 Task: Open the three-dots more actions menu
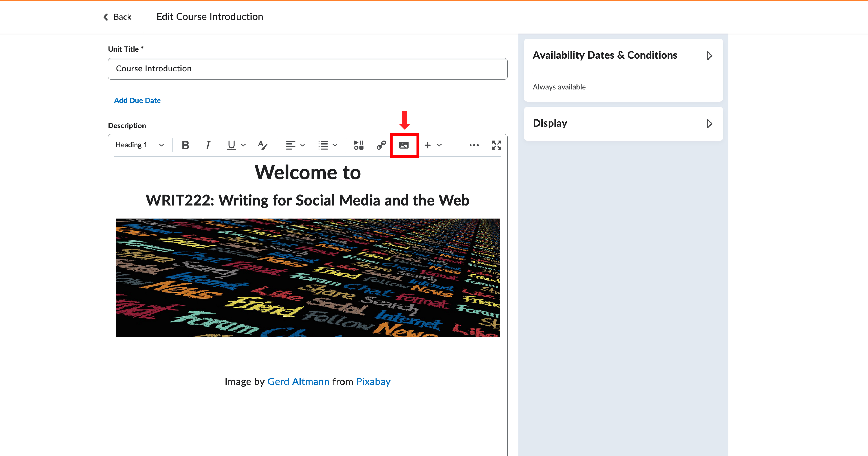(x=474, y=145)
